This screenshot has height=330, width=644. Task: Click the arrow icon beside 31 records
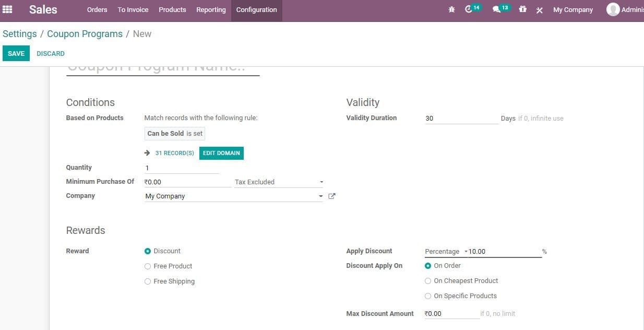pyautogui.click(x=147, y=152)
